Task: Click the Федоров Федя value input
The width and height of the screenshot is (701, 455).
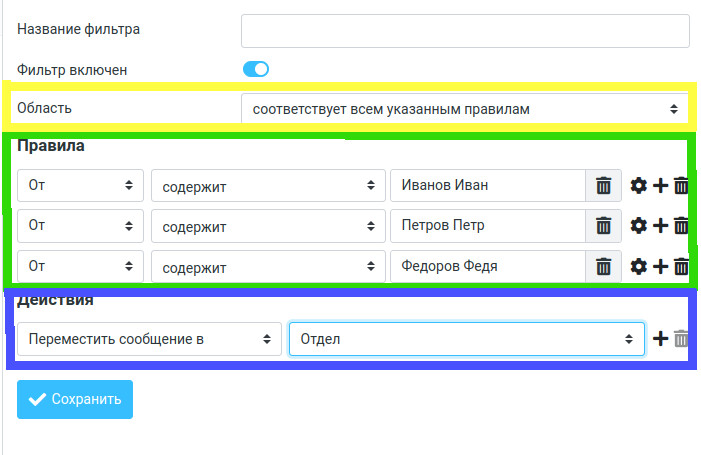Action: (x=487, y=267)
